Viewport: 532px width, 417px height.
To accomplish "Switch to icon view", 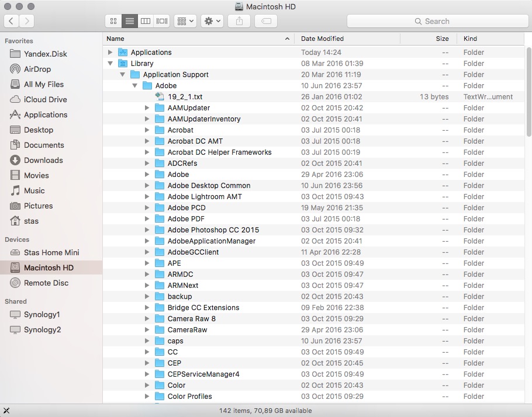I will 113,21.
